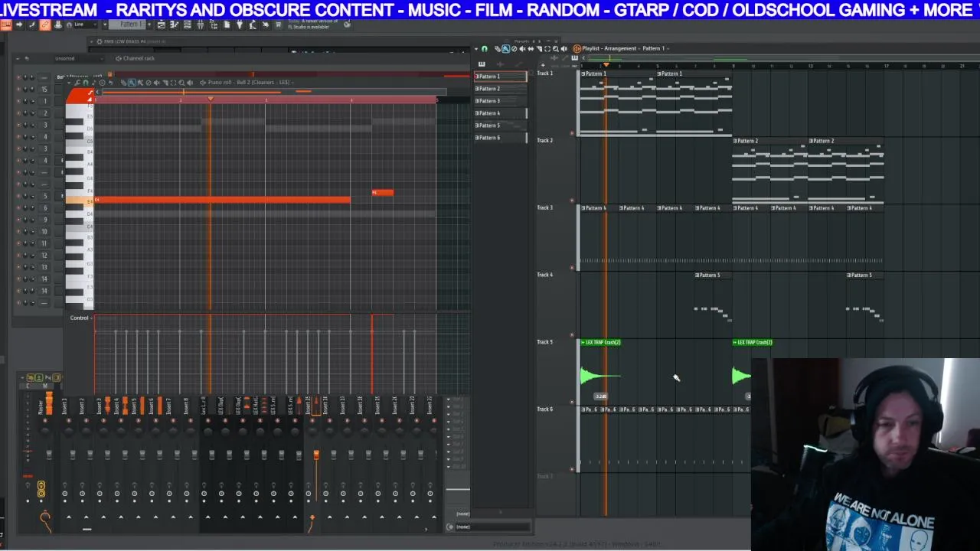Select Pattern 6 in the picker list
This screenshot has width=980, height=551.
pos(500,138)
